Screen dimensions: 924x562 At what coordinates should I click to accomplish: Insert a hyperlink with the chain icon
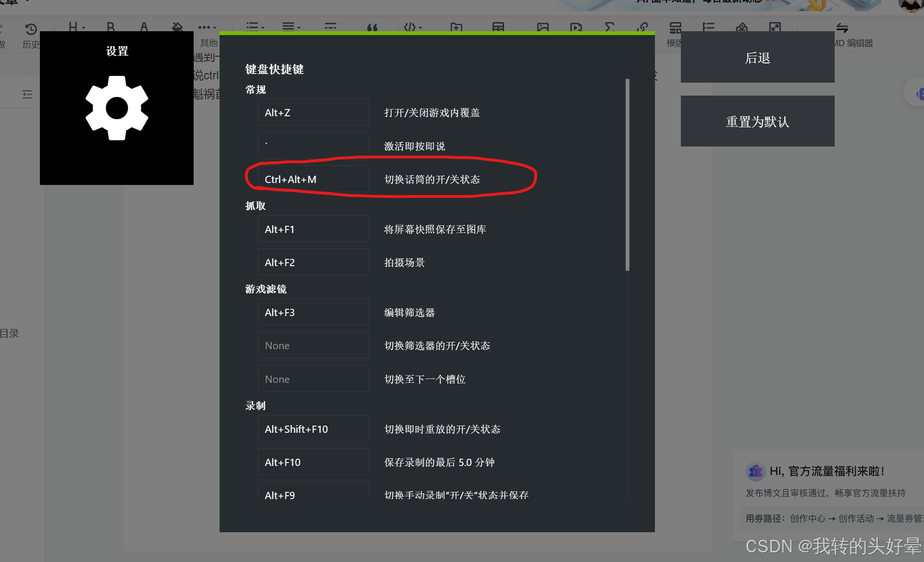(x=642, y=27)
